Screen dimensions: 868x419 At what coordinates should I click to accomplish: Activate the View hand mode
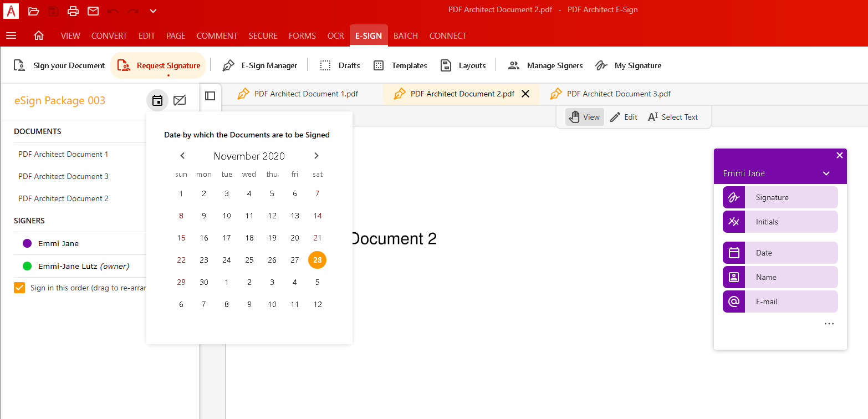click(584, 117)
